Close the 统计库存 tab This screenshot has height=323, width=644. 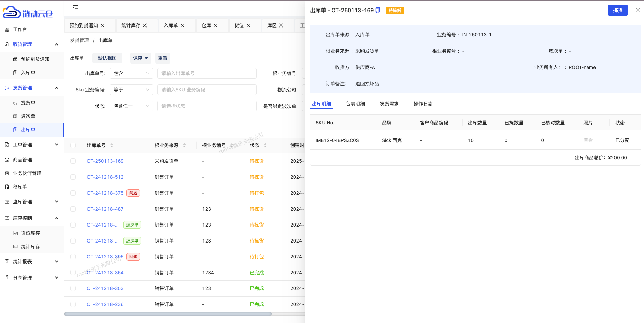click(145, 25)
